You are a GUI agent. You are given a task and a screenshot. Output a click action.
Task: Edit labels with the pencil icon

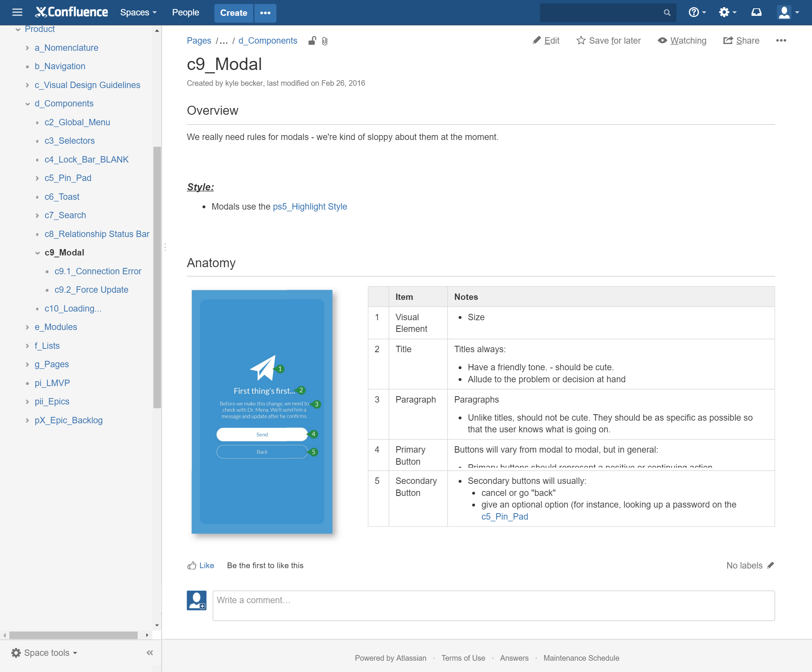point(770,565)
